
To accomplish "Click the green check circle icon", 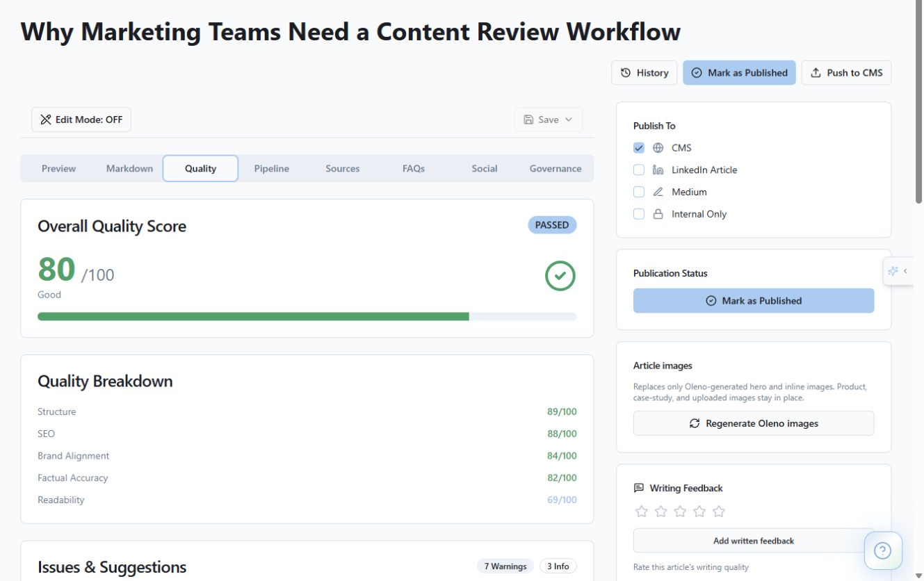I will pos(560,276).
